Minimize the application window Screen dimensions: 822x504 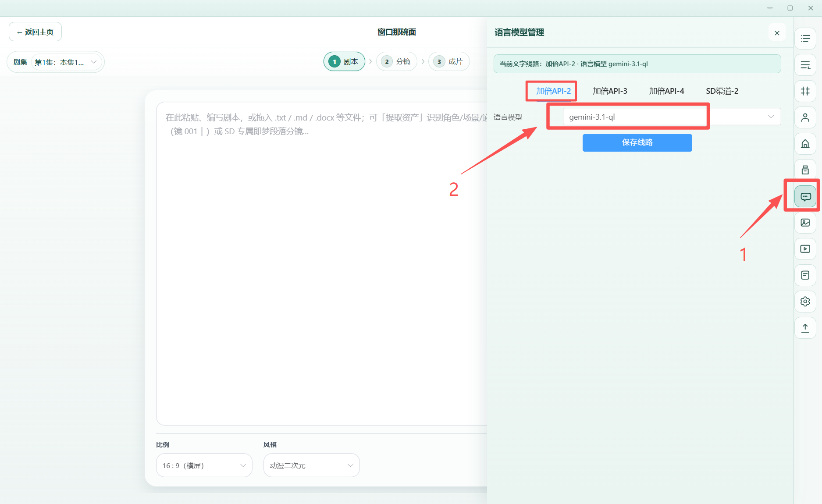pos(770,8)
